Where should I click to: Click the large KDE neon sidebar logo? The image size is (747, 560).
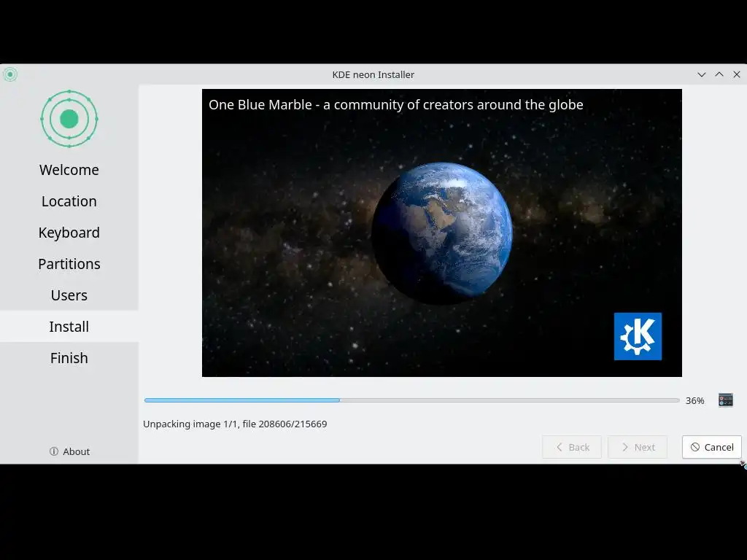69,119
